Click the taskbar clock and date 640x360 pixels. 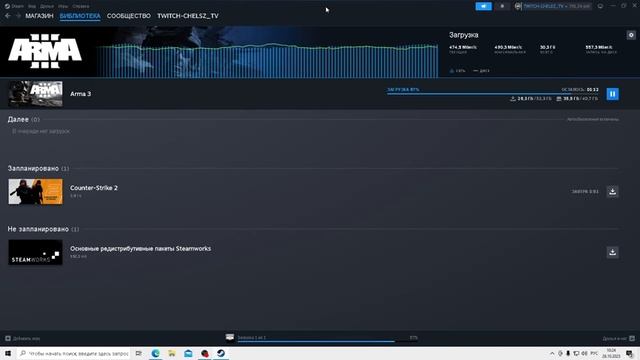point(611,353)
